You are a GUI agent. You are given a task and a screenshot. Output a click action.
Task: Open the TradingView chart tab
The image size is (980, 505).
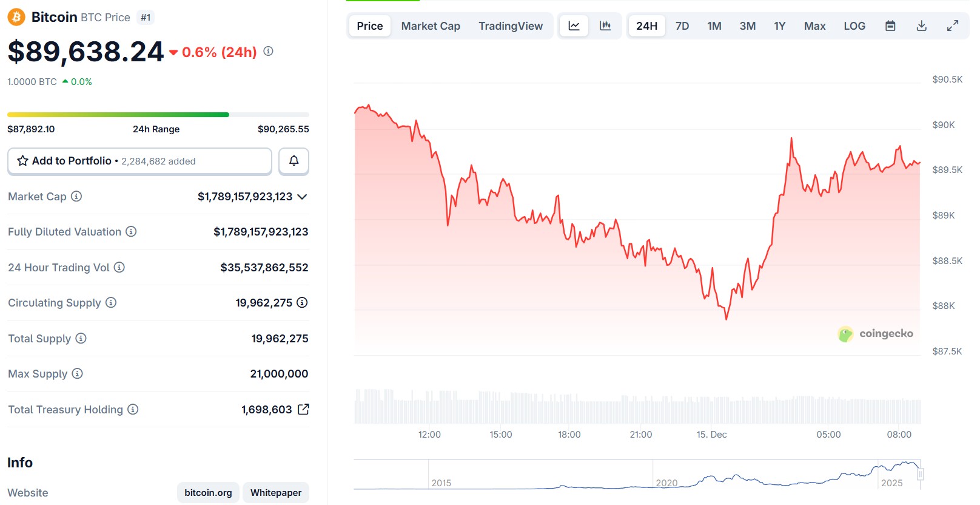point(511,26)
